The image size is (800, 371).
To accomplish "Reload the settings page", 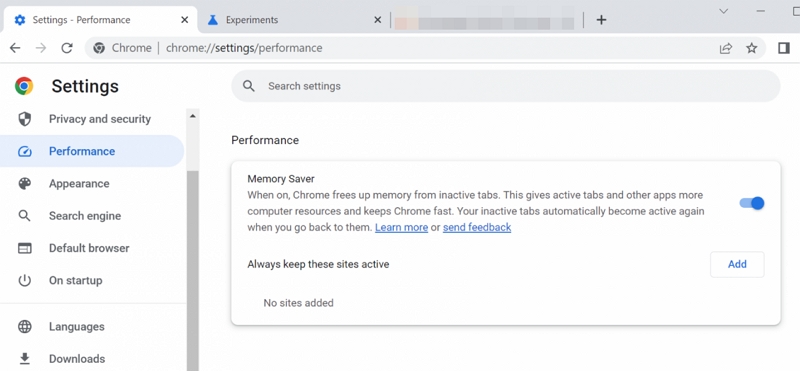I will point(67,48).
